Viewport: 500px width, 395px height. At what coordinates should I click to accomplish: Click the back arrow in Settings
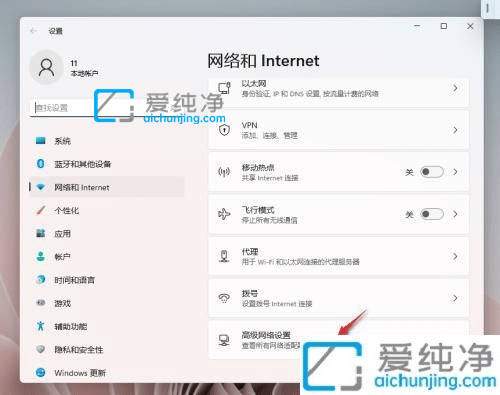pyautogui.click(x=33, y=31)
